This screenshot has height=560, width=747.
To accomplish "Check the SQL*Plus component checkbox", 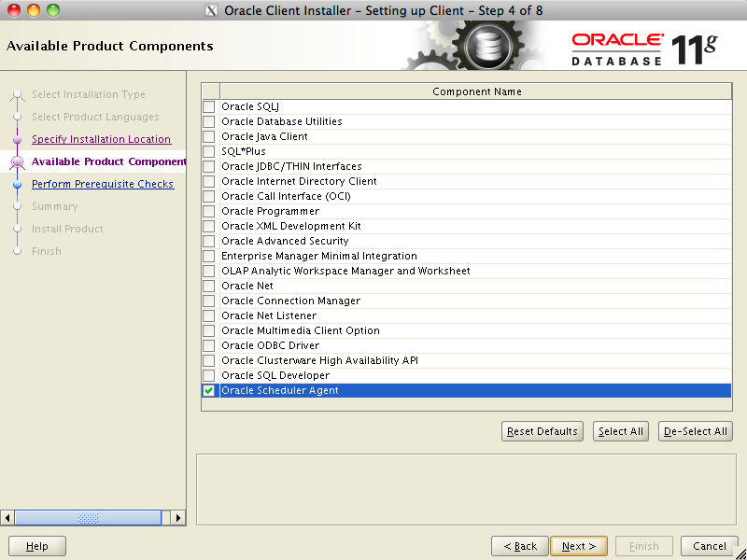I will (x=208, y=151).
